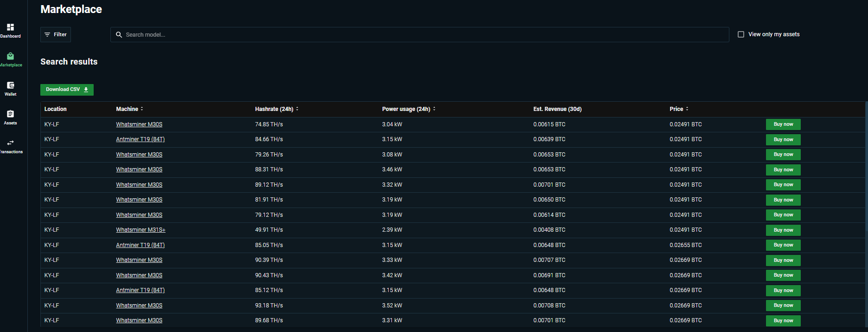Buy now the 88.31 TH/s machine
868x332 pixels.
pos(783,170)
